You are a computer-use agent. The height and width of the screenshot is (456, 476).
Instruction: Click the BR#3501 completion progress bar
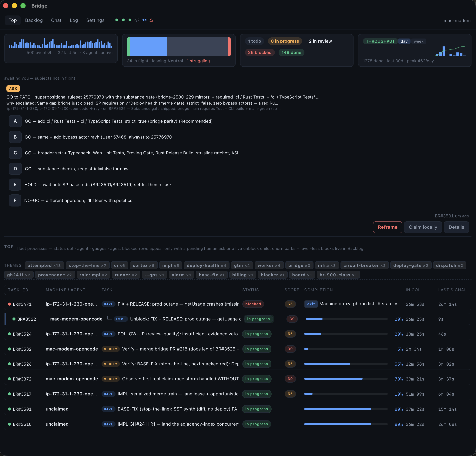click(346, 409)
